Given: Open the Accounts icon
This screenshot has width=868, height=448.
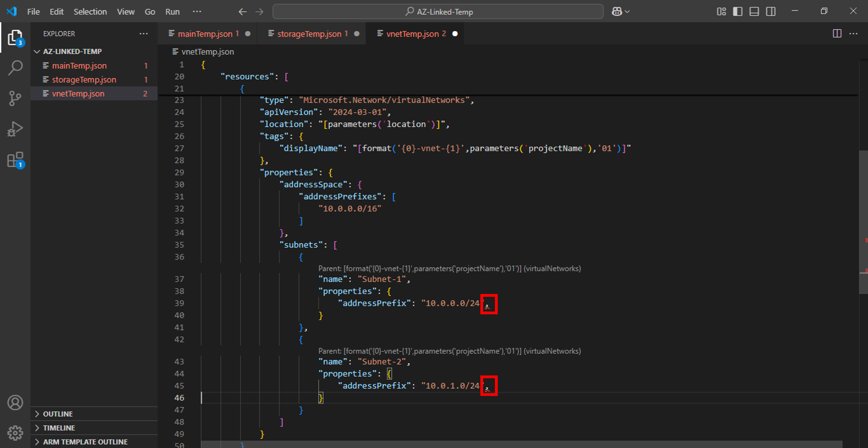Looking at the screenshot, I should point(15,402).
